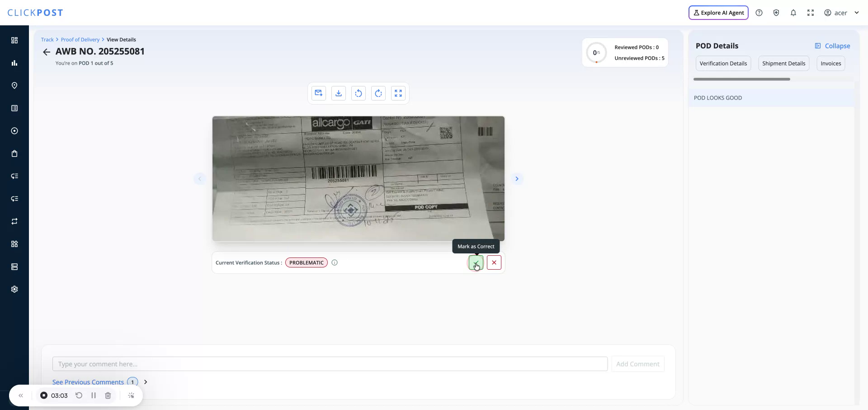Open next POD with right chevron arrow
The image size is (868, 410).
click(517, 178)
